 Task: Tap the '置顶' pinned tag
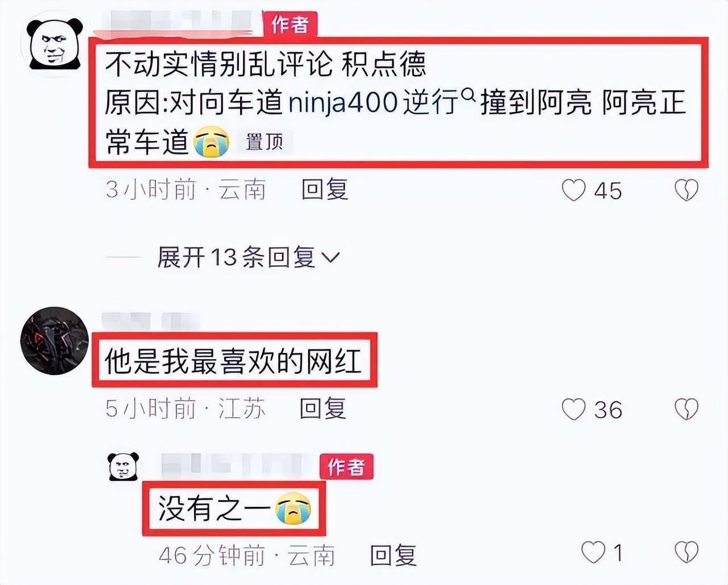pos(264,142)
